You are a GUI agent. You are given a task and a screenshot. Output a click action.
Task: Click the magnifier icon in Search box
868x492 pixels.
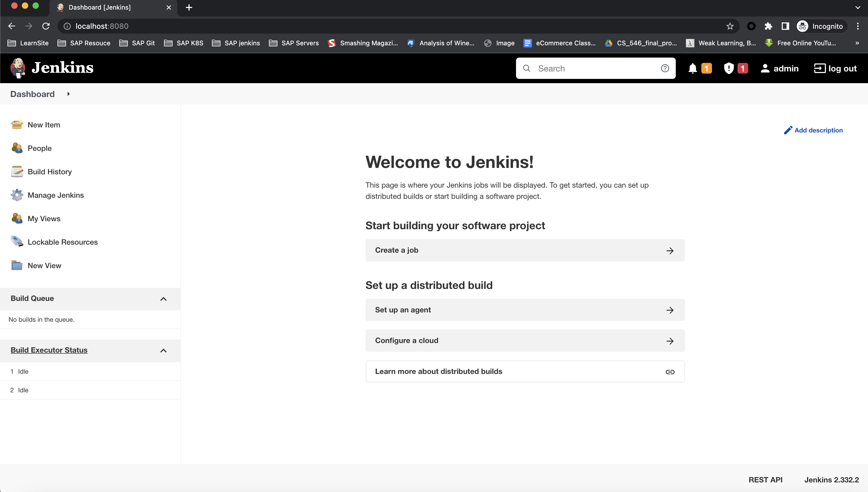526,68
